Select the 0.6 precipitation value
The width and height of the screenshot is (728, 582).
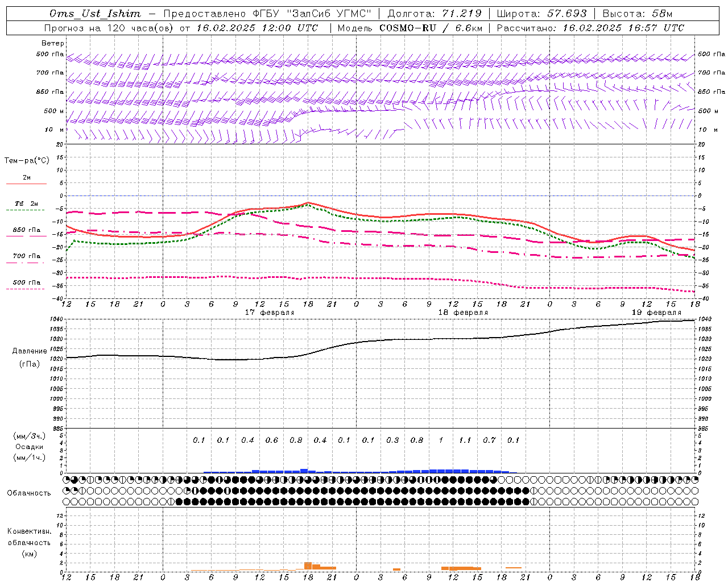coord(272,440)
